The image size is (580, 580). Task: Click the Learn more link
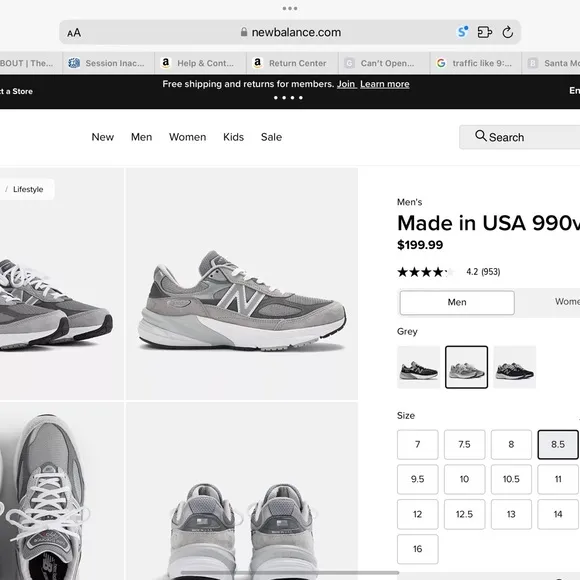[385, 84]
